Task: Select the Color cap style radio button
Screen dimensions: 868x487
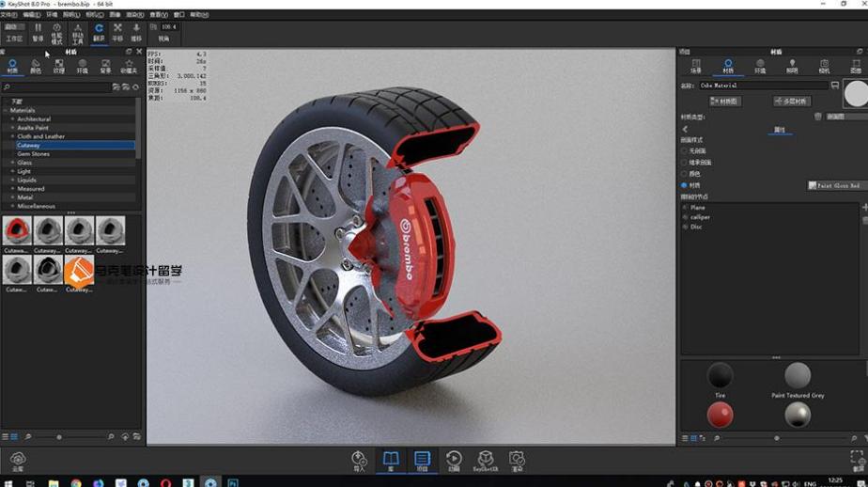Action: coord(684,174)
